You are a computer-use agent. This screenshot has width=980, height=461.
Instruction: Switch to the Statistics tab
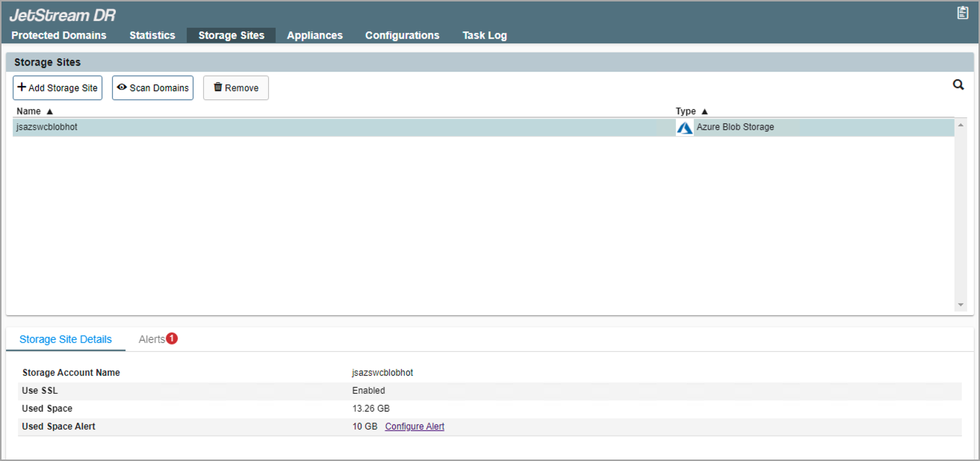coord(152,35)
